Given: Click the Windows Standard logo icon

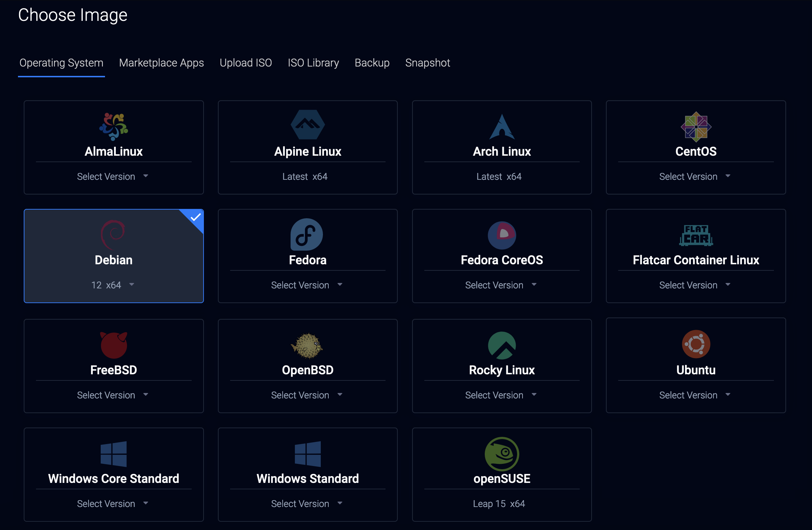Looking at the screenshot, I should tap(308, 454).
